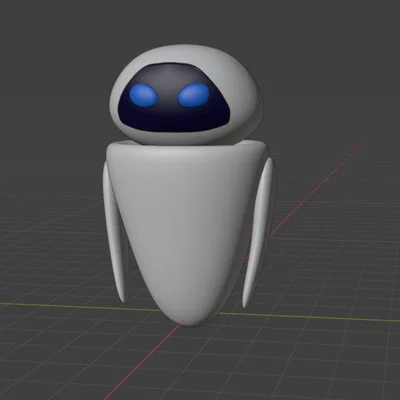The width and height of the screenshot is (400, 400).
Task: Select the robot's left arm fin
Action: pyautogui.click(x=115, y=233)
